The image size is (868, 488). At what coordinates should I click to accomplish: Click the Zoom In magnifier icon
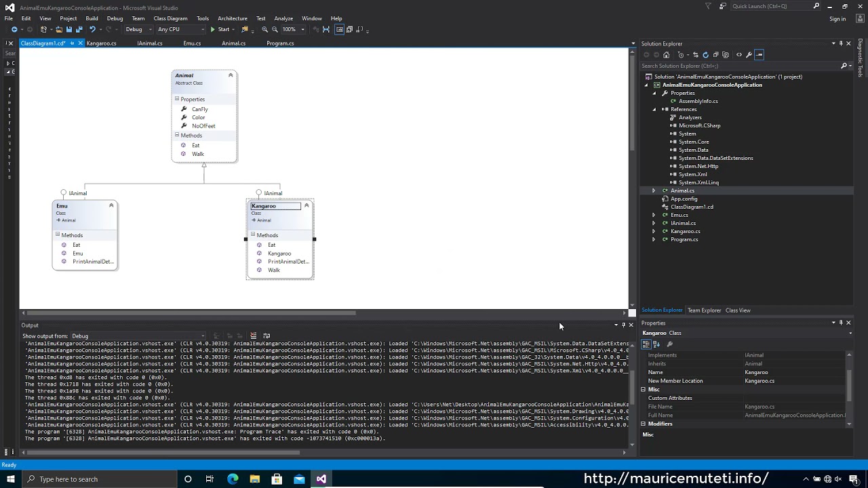point(264,29)
